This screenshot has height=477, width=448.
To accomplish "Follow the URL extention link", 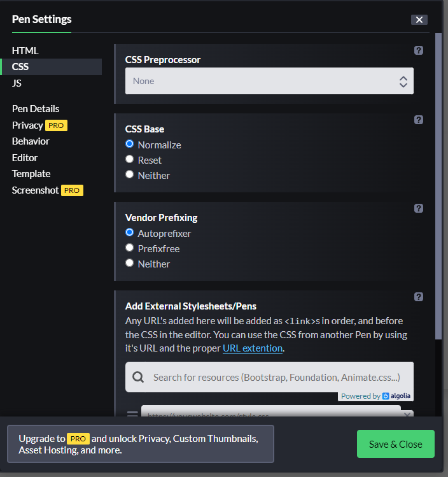I will point(253,348).
